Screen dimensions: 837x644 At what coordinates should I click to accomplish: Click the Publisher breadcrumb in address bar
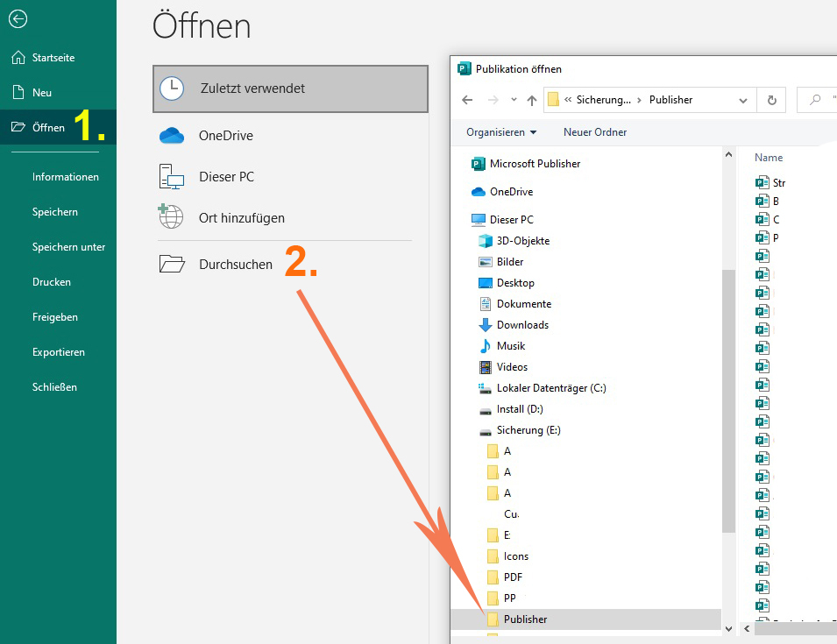tap(671, 100)
